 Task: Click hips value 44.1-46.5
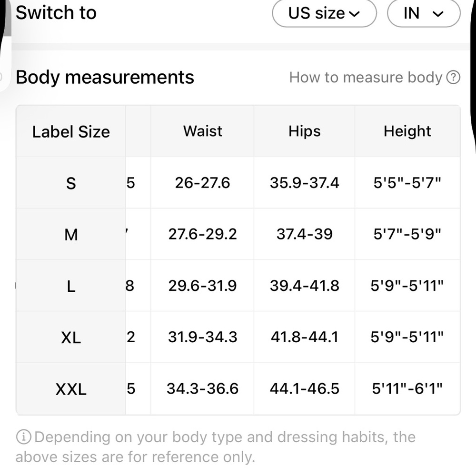click(x=305, y=388)
